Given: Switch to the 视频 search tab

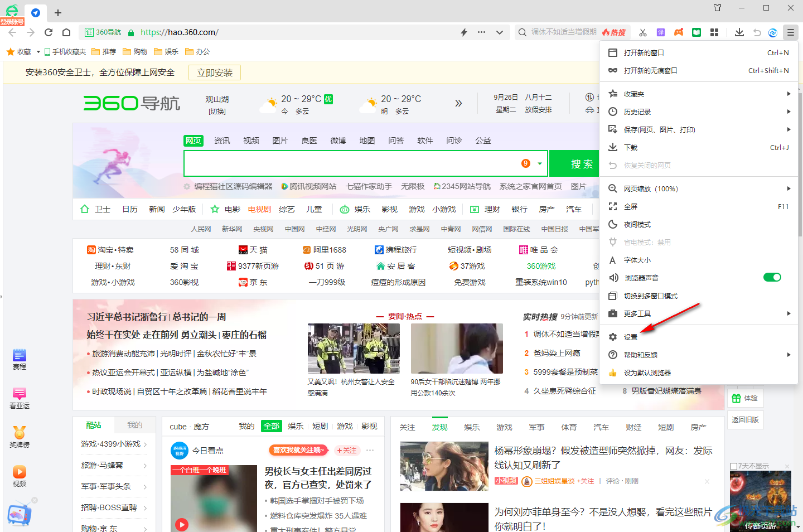Looking at the screenshot, I should click(x=251, y=141).
